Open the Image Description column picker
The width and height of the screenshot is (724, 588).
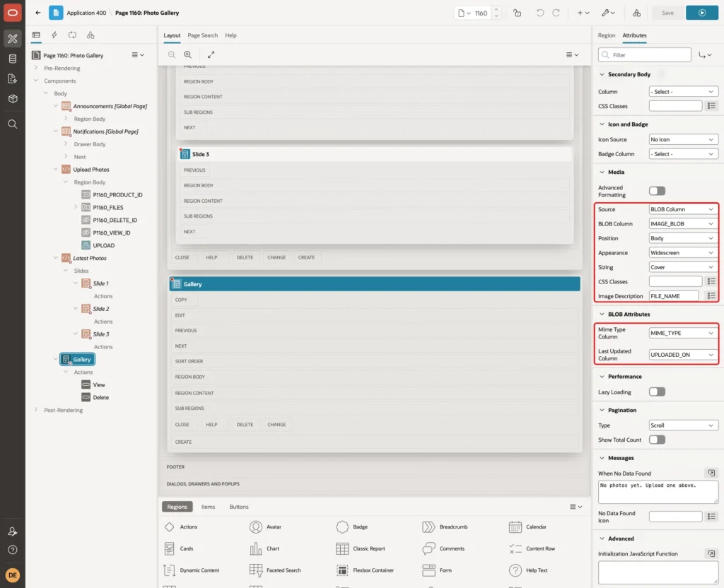(x=711, y=296)
